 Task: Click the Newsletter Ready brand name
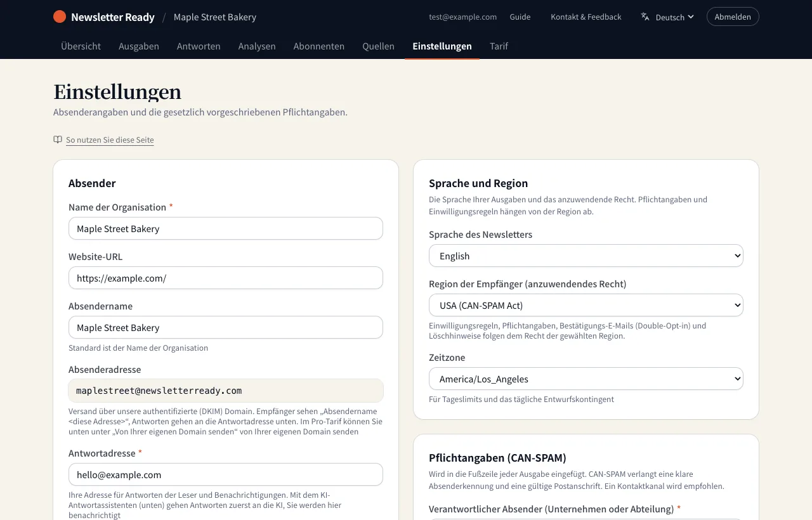click(113, 17)
